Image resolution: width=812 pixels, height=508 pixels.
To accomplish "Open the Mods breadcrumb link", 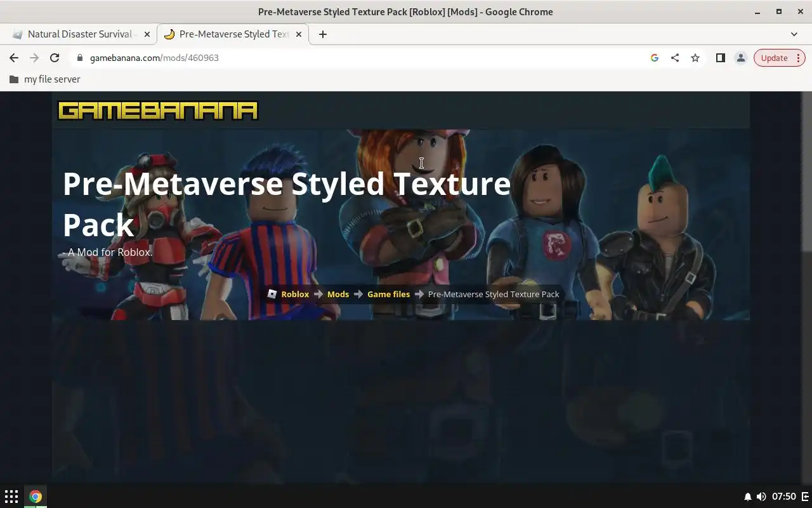I will [x=338, y=294].
